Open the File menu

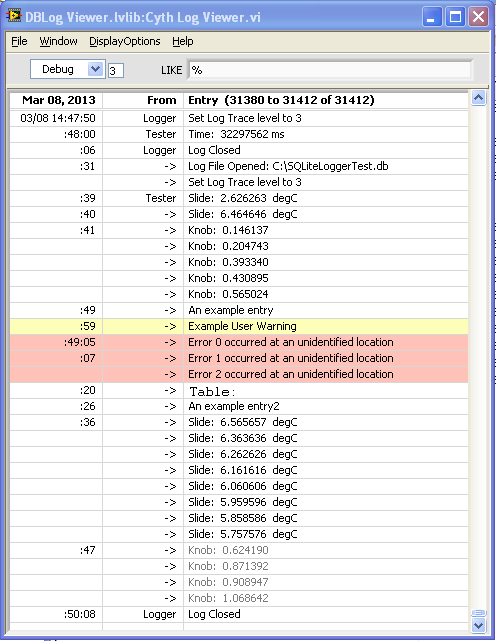(19, 41)
